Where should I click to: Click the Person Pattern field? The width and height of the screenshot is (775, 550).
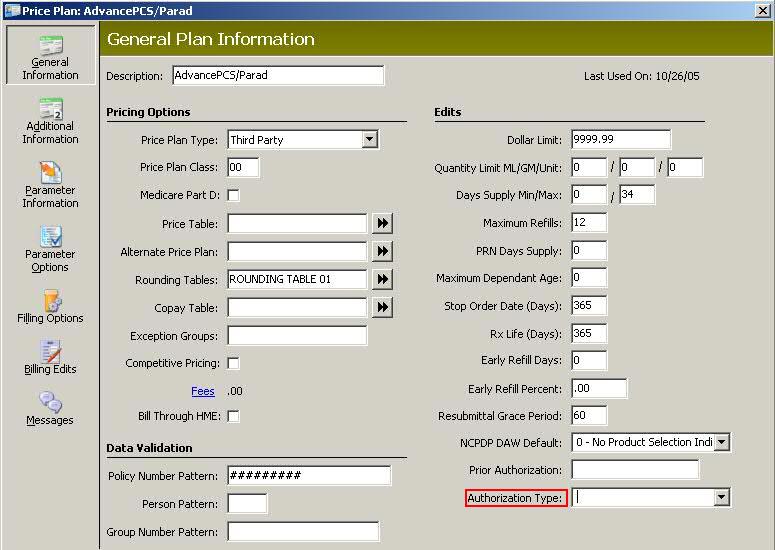(x=247, y=504)
